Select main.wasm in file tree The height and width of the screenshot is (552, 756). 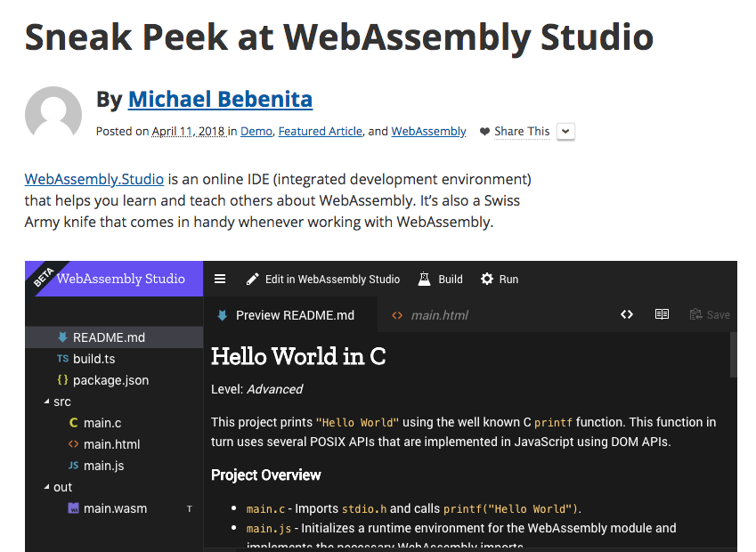[114, 508]
